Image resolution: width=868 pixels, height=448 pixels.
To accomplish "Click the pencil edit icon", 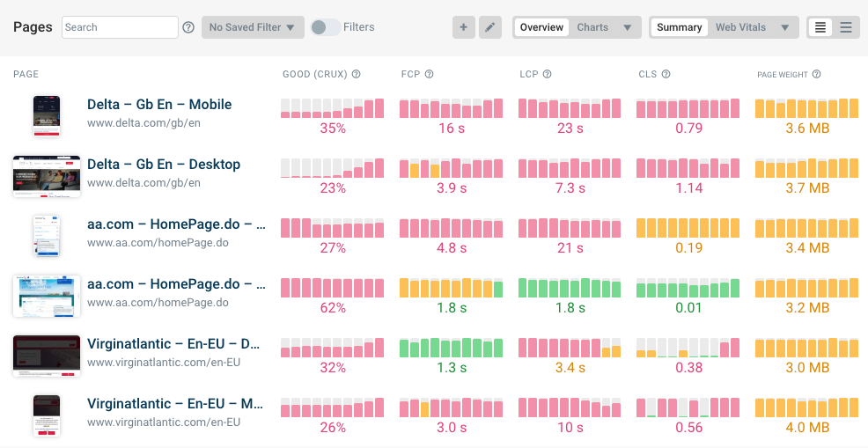I will point(490,27).
